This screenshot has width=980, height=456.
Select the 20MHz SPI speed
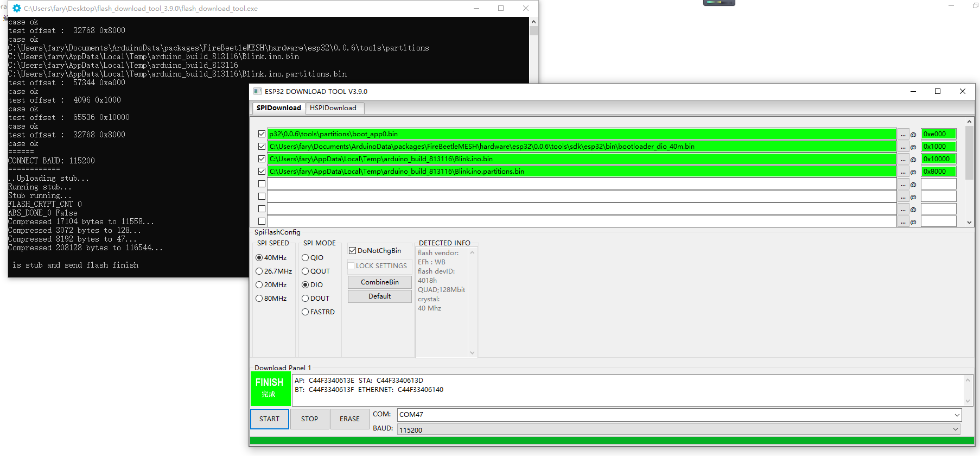(x=271, y=285)
